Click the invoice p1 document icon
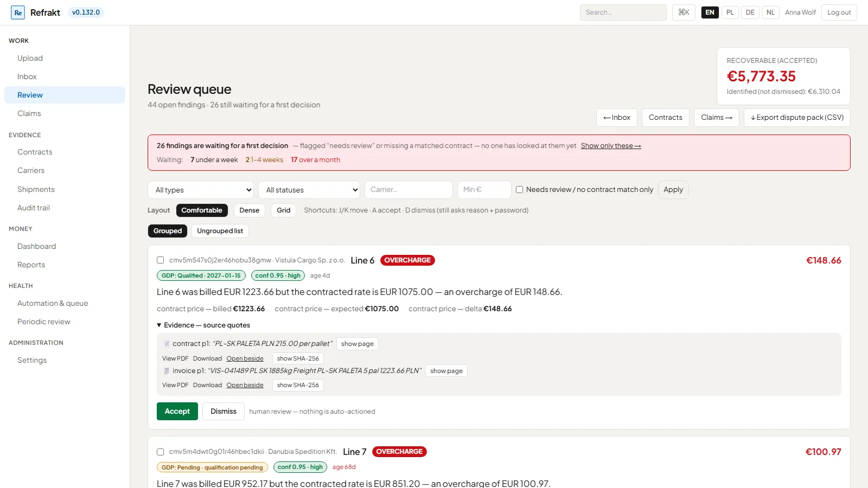The width and height of the screenshot is (868, 488). [167, 371]
